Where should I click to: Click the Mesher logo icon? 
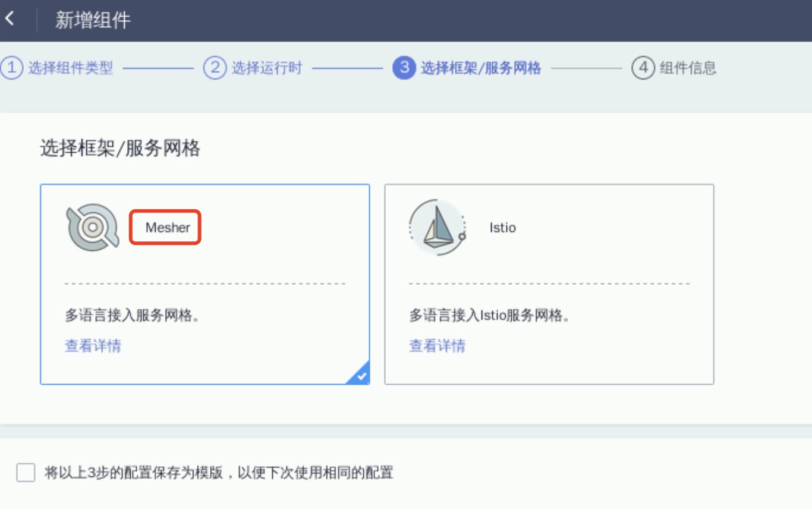tap(92, 227)
